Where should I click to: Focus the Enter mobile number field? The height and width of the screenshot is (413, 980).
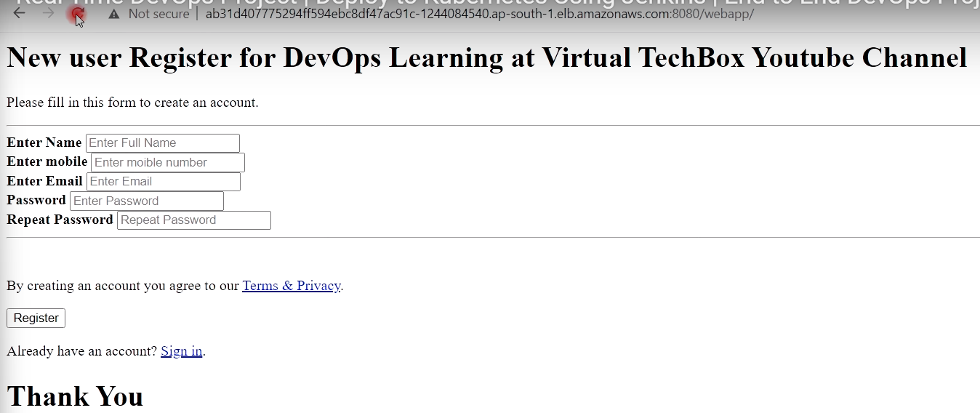tap(168, 162)
